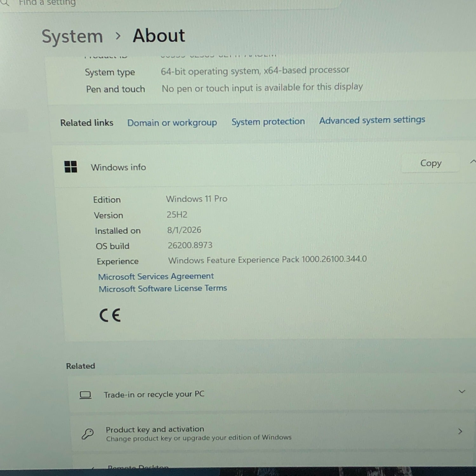The image size is (476, 476).
Task: Click the Related links label
Action: (x=87, y=123)
